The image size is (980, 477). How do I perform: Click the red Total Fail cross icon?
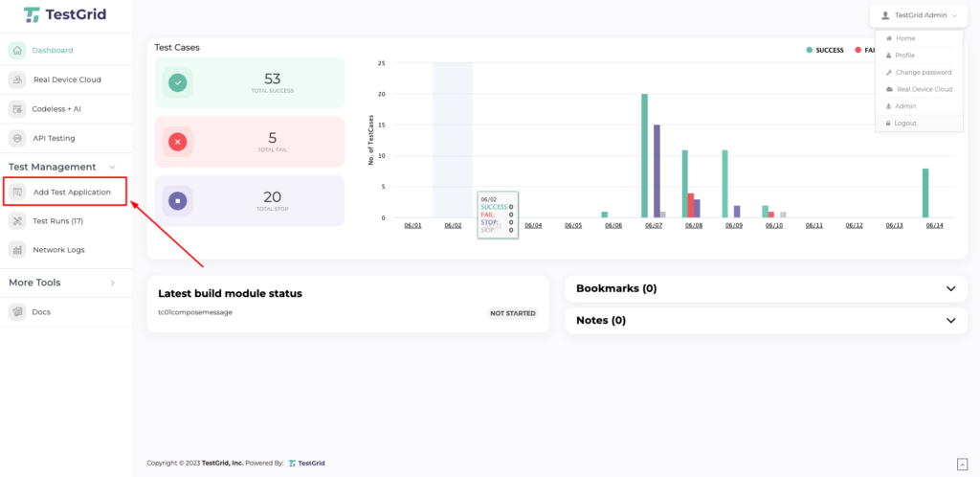click(177, 142)
